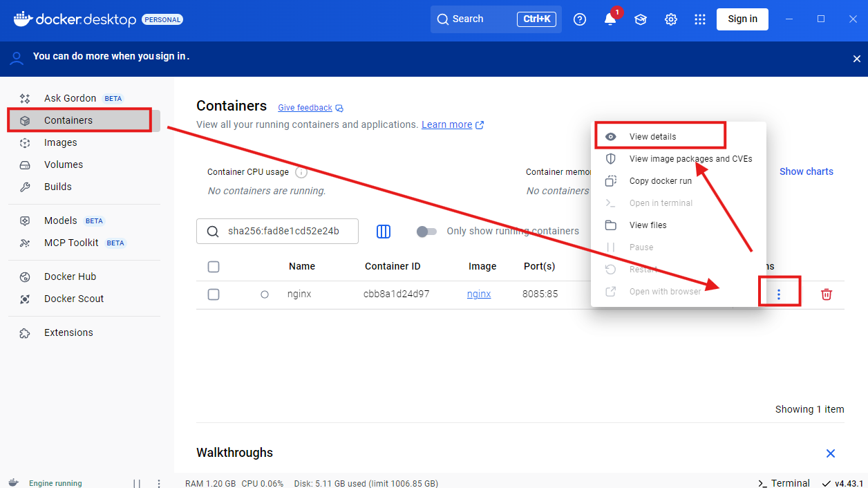Dismiss the sign in banner
Image resolution: width=868 pixels, height=488 pixels.
[857, 59]
